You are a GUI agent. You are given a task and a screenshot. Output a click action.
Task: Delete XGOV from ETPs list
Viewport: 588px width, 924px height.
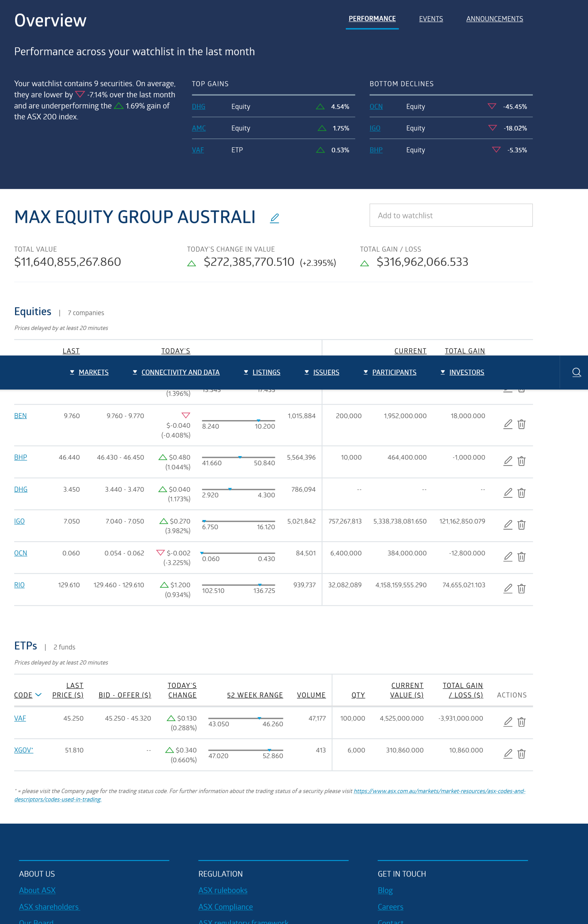click(521, 753)
